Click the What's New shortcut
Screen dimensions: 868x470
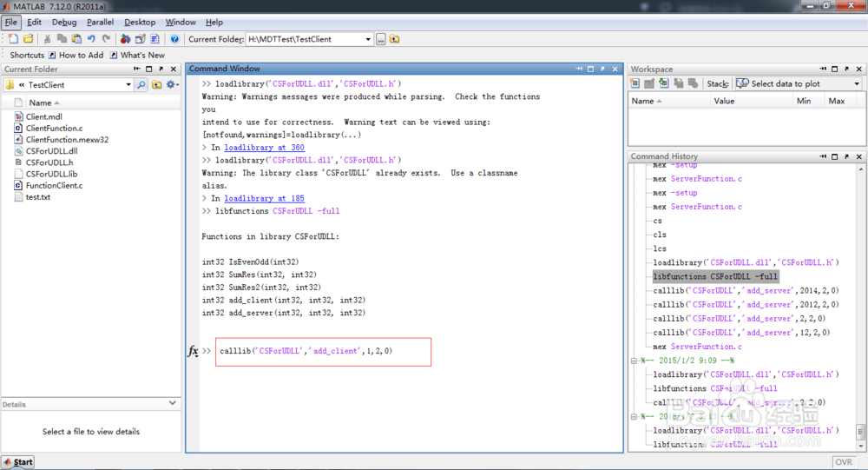(x=137, y=55)
